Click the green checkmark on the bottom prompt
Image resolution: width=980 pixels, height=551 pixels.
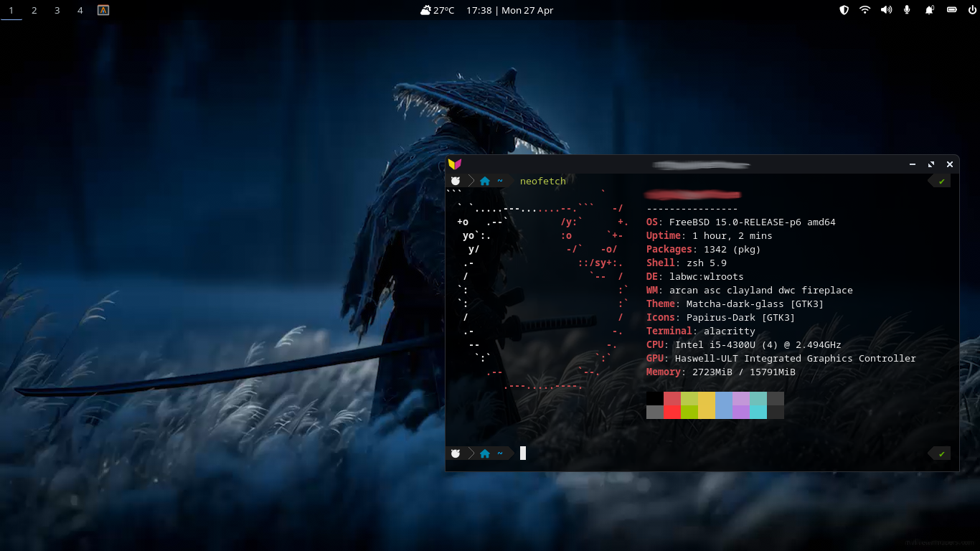tap(940, 453)
